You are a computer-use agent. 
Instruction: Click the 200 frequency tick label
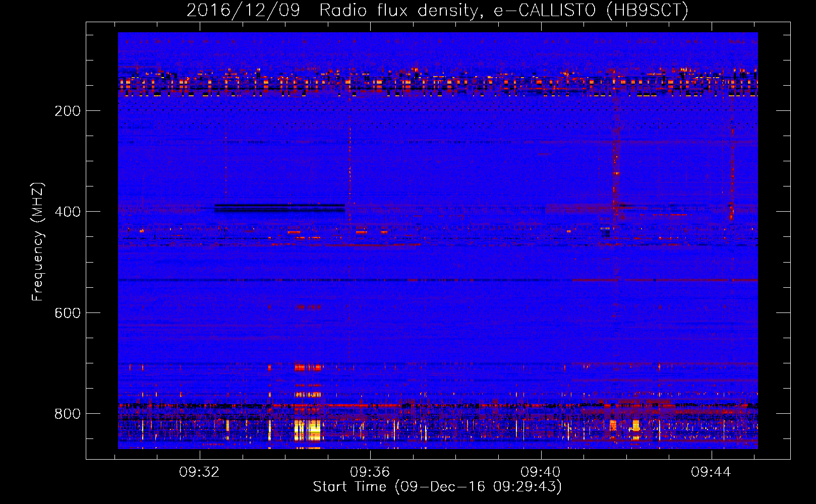pyautogui.click(x=68, y=111)
